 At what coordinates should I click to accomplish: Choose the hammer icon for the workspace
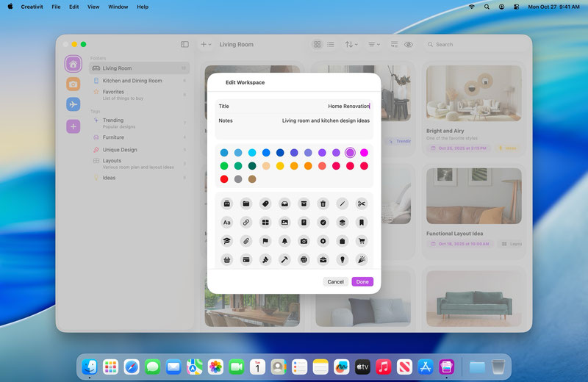point(284,259)
